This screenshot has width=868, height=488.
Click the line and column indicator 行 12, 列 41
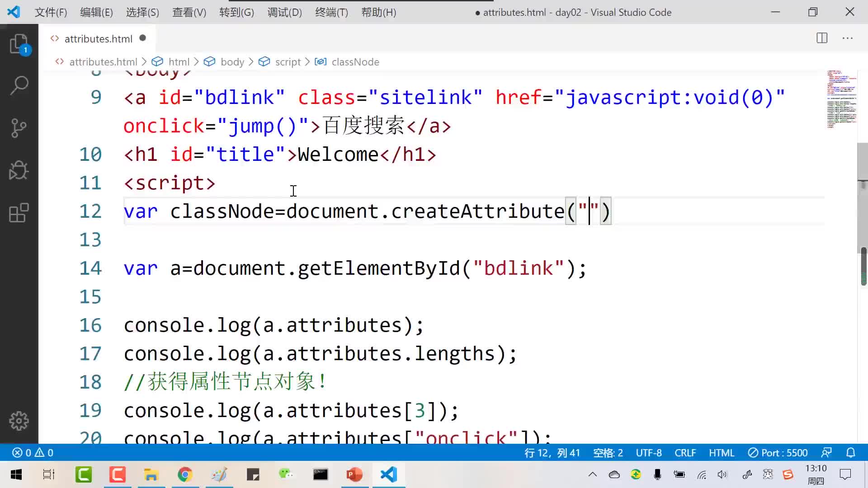pyautogui.click(x=552, y=452)
